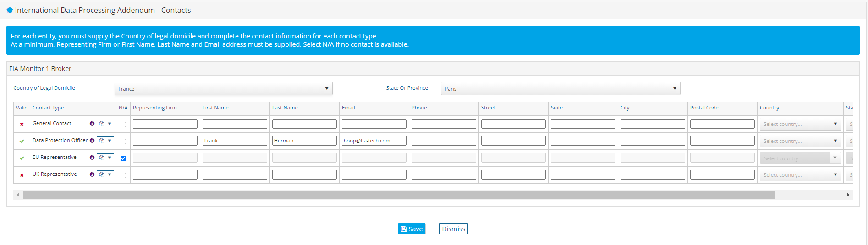Click the info icon beside General Contact

(92, 124)
